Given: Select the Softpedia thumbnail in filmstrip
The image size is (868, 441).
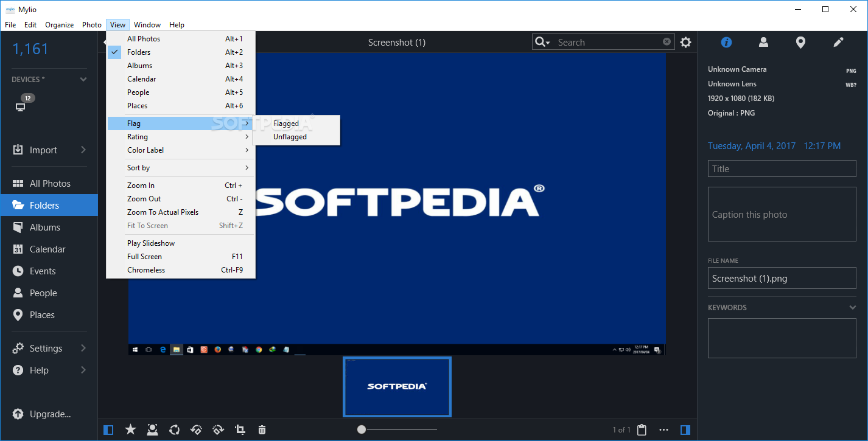Looking at the screenshot, I should coord(397,387).
